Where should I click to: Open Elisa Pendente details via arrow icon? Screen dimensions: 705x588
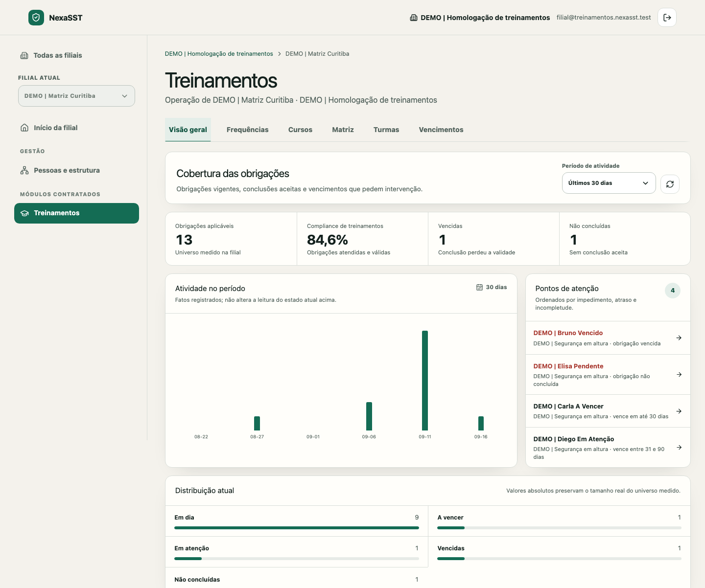(x=679, y=374)
